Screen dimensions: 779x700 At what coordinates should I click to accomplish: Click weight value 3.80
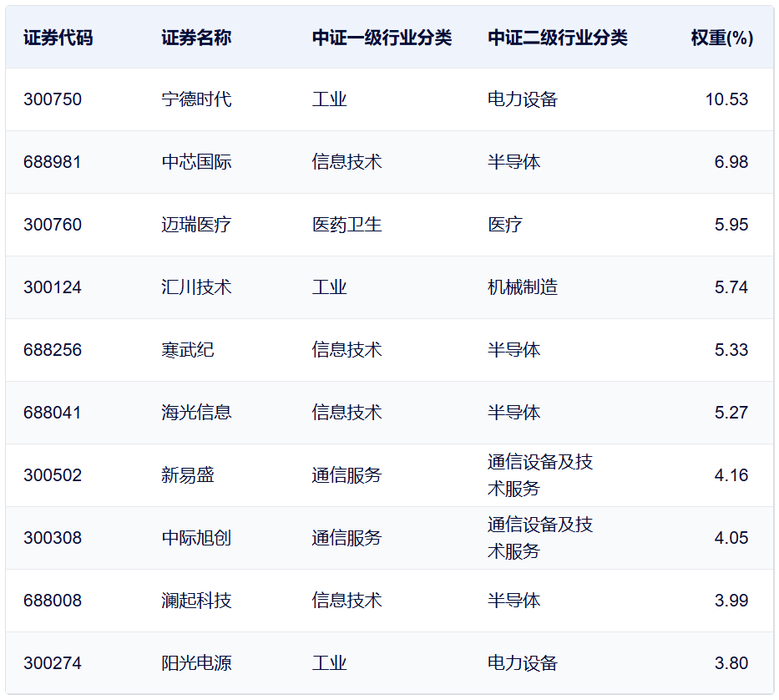[731, 663]
